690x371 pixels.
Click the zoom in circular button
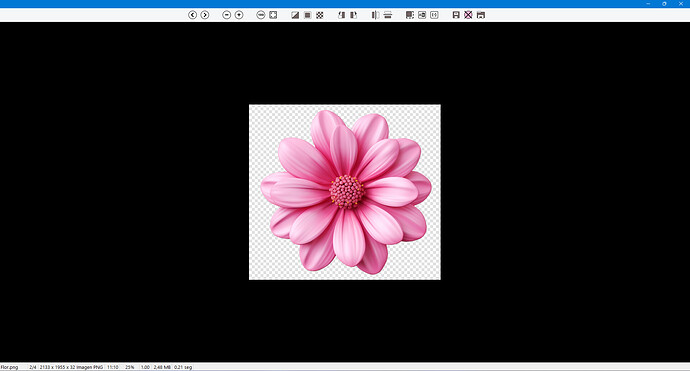pyautogui.click(x=239, y=15)
